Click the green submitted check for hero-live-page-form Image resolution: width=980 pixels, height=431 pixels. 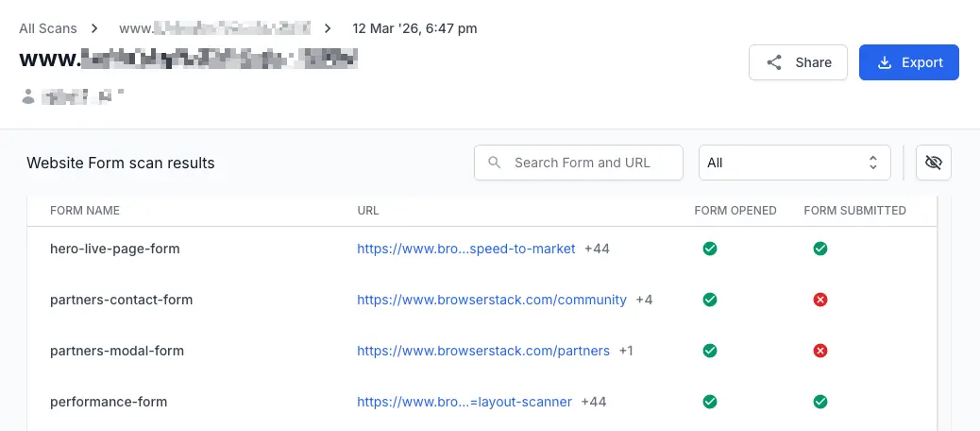point(820,249)
